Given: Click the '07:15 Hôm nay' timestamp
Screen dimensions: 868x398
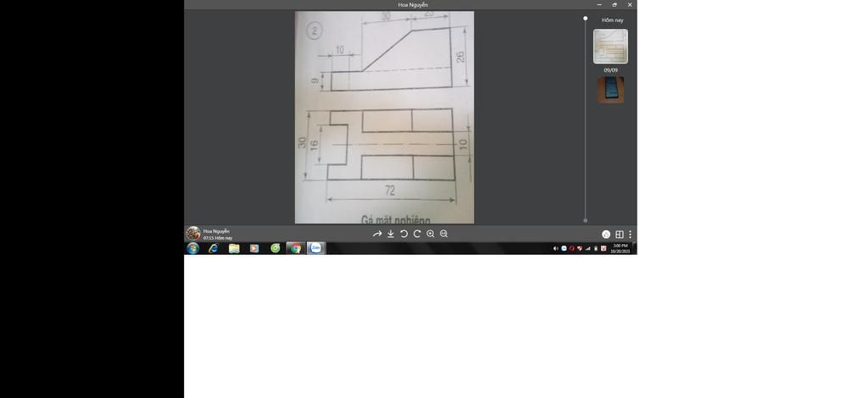Looking at the screenshot, I should click(x=218, y=238).
